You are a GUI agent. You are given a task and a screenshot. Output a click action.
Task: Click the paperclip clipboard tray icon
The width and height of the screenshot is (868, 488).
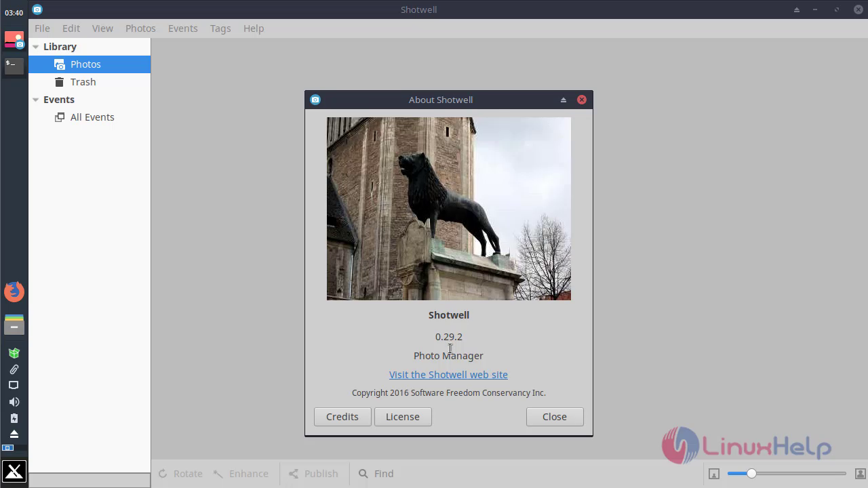click(14, 369)
